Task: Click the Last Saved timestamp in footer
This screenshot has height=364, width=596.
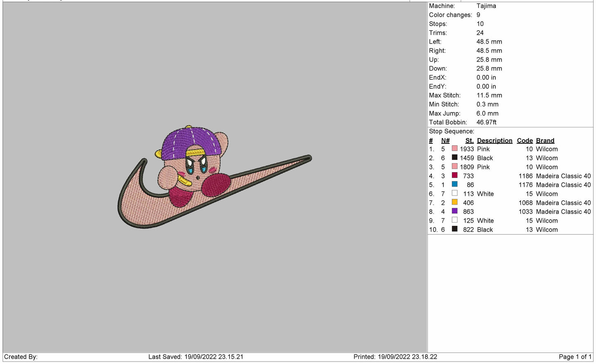Action: (196, 357)
